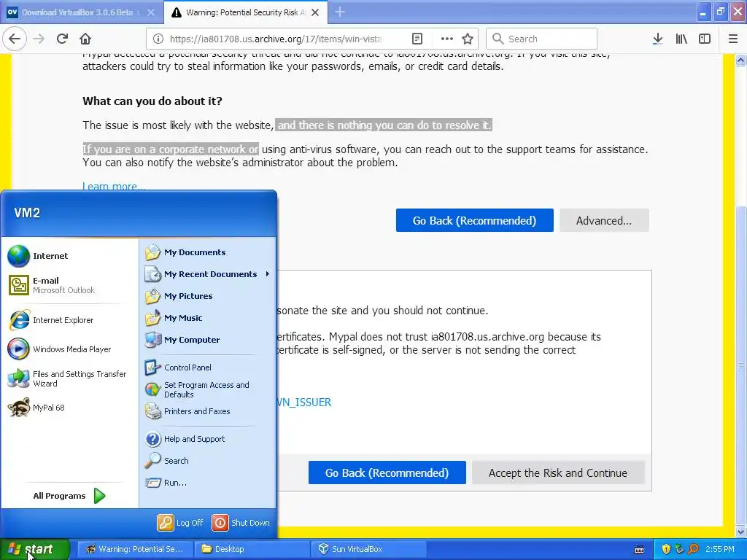Switch to Warning: Potential Se... taskbar button
The image size is (747, 560).
135,549
